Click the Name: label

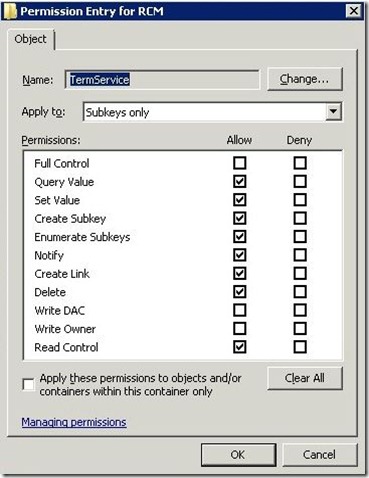[37, 80]
